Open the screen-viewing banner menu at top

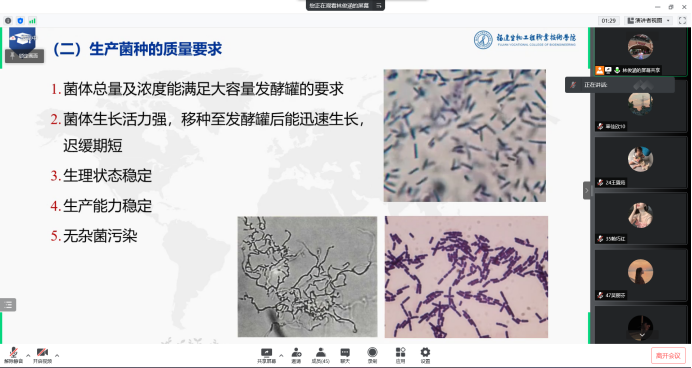point(379,5)
